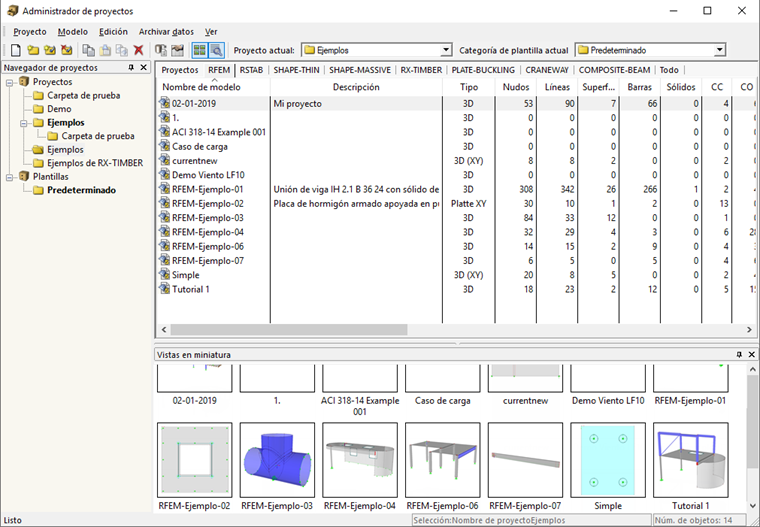Collapse the bold Ejemplos tree node
The image size is (760, 527).
point(23,123)
